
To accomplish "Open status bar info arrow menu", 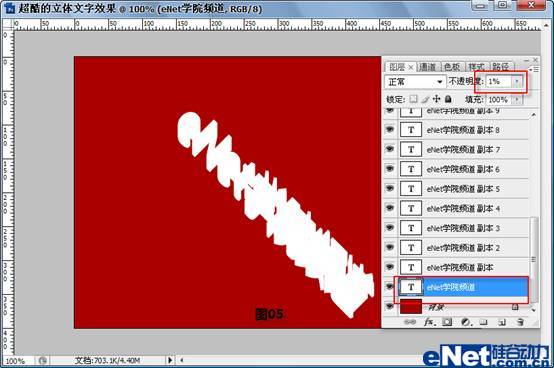I will 170,360.
